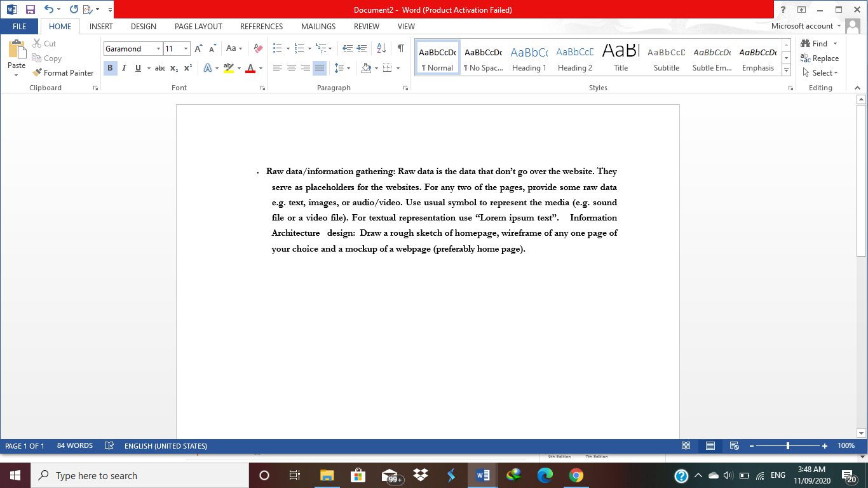Increase the paragraph indent

click(x=362, y=49)
